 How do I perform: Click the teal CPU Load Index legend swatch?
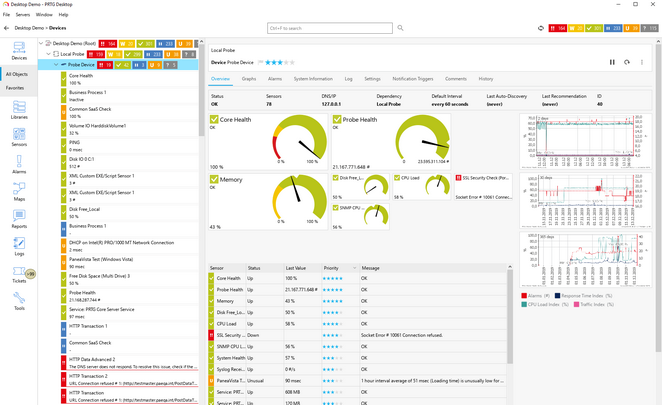524,304
